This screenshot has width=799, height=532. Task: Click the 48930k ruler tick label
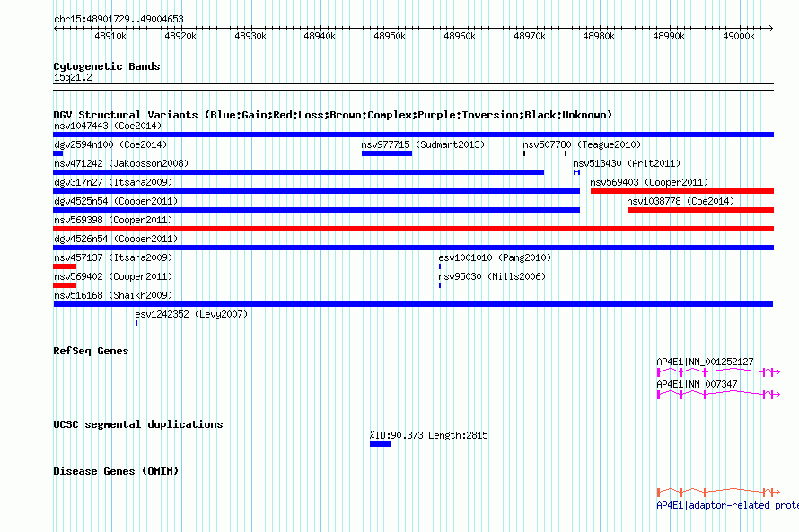click(250, 36)
